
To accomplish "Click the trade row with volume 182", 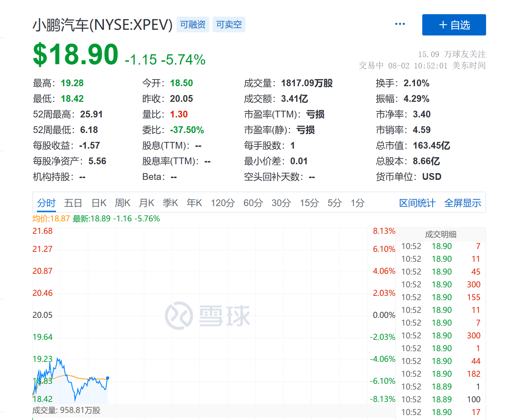I will (x=441, y=374).
